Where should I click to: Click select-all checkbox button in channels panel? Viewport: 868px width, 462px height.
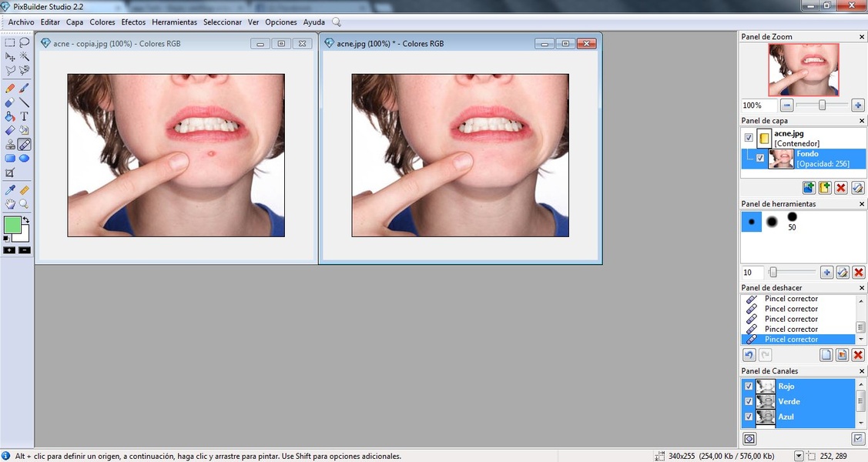click(x=857, y=439)
